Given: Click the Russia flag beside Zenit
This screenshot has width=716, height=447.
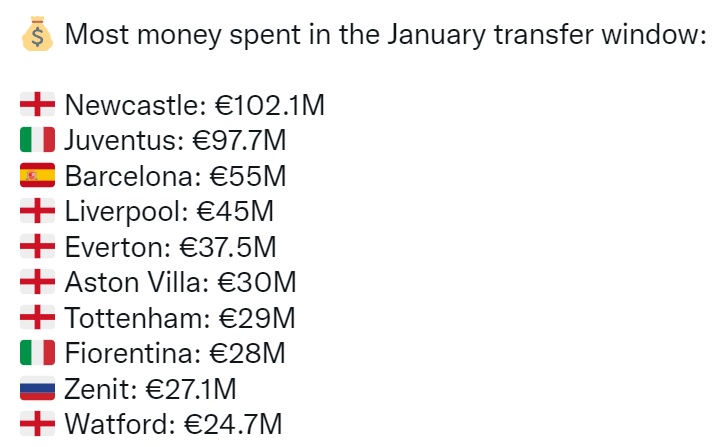Looking at the screenshot, I should click(37, 388).
